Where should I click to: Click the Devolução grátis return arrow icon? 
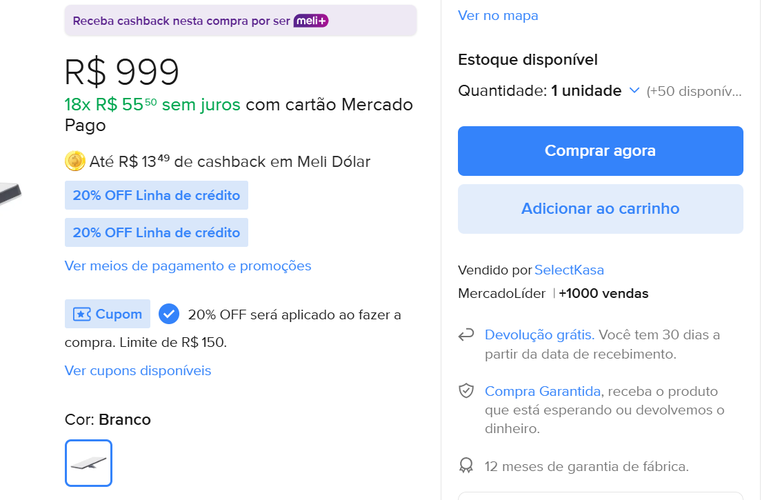[466, 335]
